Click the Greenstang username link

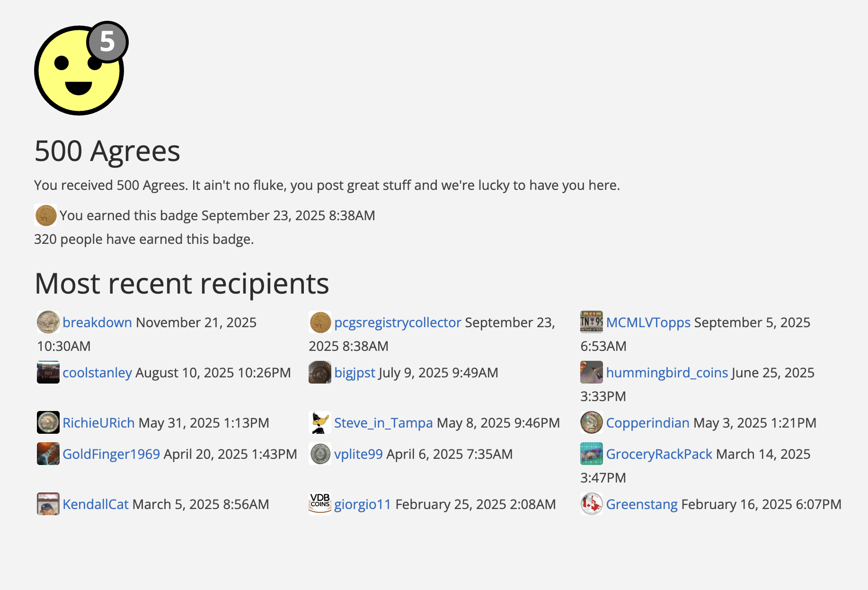click(x=642, y=504)
